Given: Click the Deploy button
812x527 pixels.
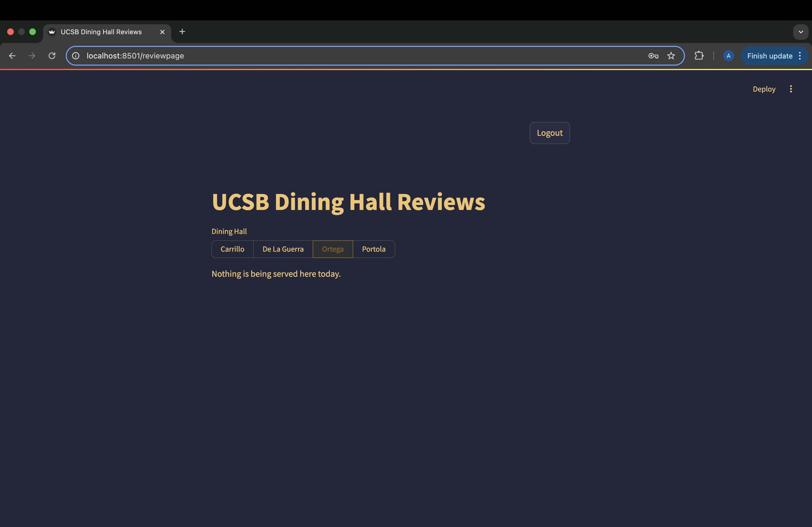Looking at the screenshot, I should click(764, 89).
